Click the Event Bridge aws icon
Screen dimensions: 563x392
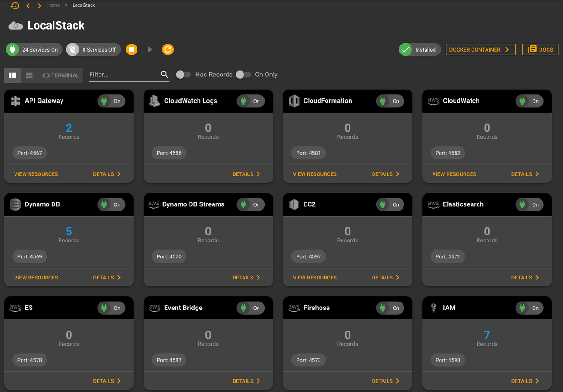tap(155, 308)
